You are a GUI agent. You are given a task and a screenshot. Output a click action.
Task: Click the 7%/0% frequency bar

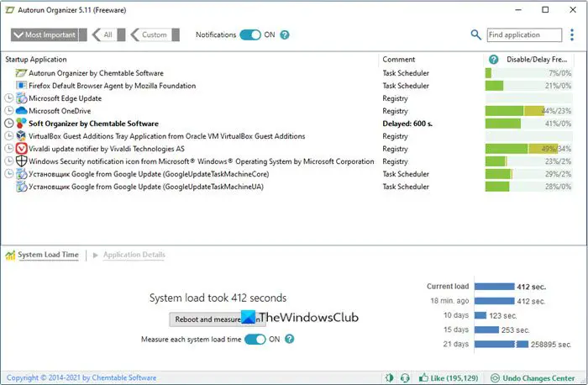pyautogui.click(x=528, y=73)
